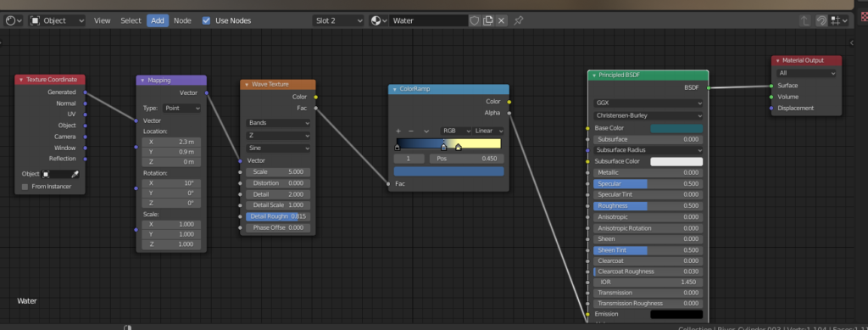Open the Christensen-Burley subsurface method dropdown
Image resolution: width=868 pixels, height=330 pixels.
click(648, 115)
